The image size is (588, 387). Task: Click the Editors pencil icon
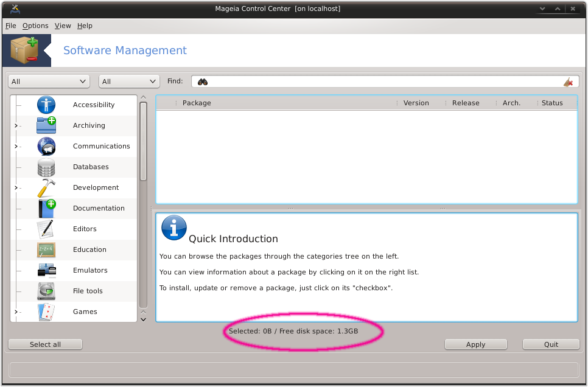pyautogui.click(x=46, y=229)
